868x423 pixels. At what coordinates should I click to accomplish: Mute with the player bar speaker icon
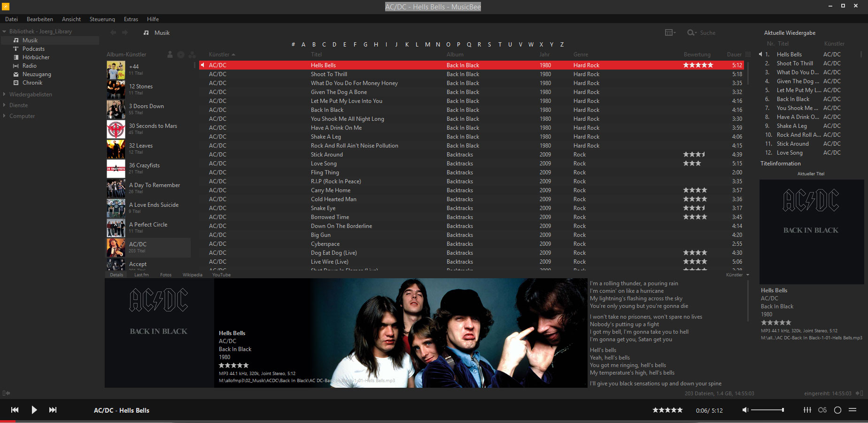(745, 410)
